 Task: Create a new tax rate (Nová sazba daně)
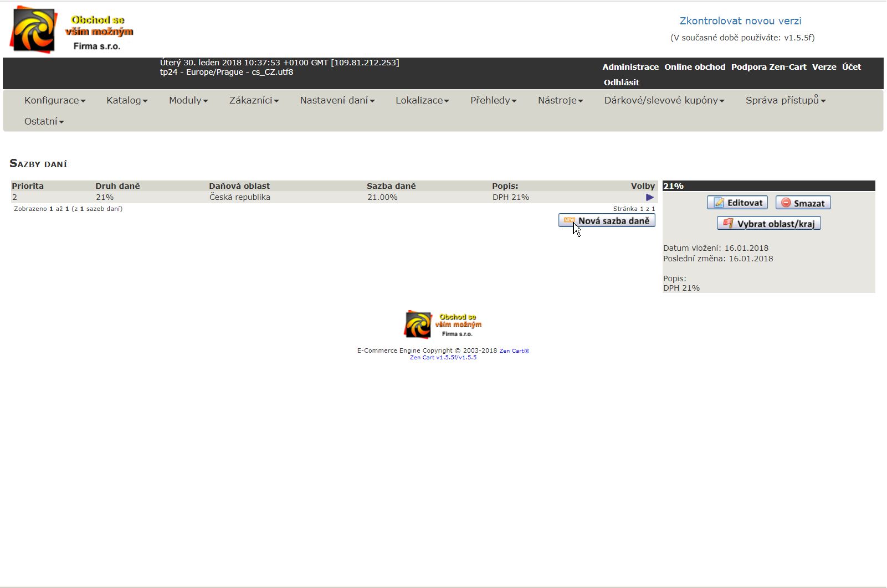(x=607, y=221)
